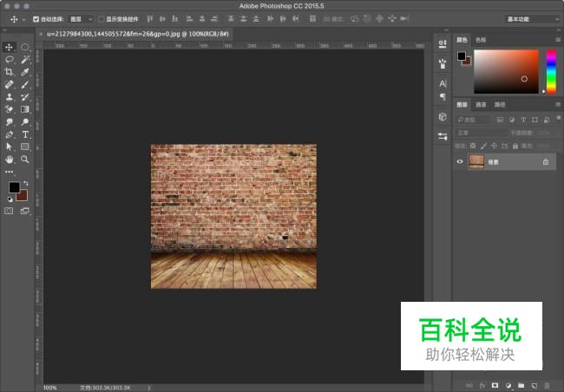Enable the 显示变换控件 checkbox

pyautogui.click(x=100, y=18)
